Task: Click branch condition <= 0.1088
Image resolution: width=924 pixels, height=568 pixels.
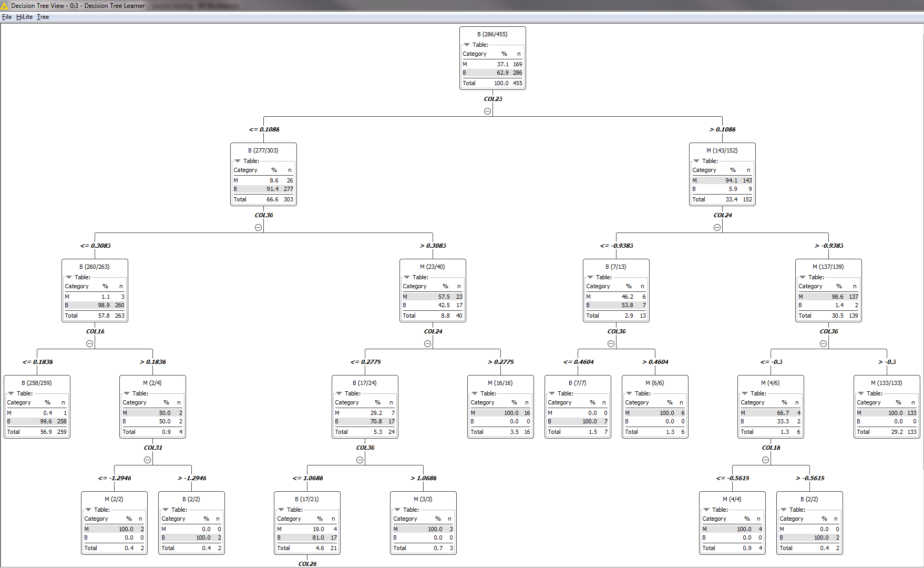Action: [x=264, y=129]
